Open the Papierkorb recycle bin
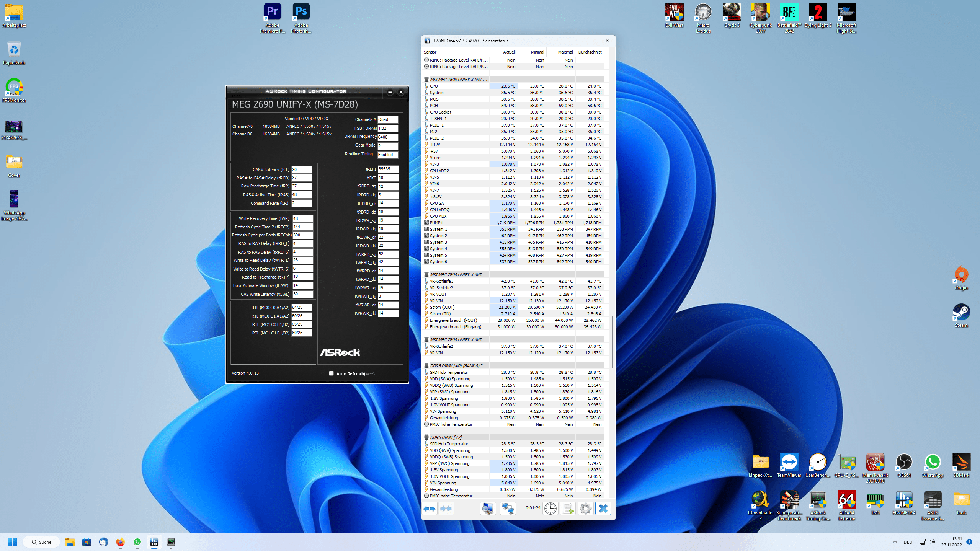 pyautogui.click(x=14, y=53)
